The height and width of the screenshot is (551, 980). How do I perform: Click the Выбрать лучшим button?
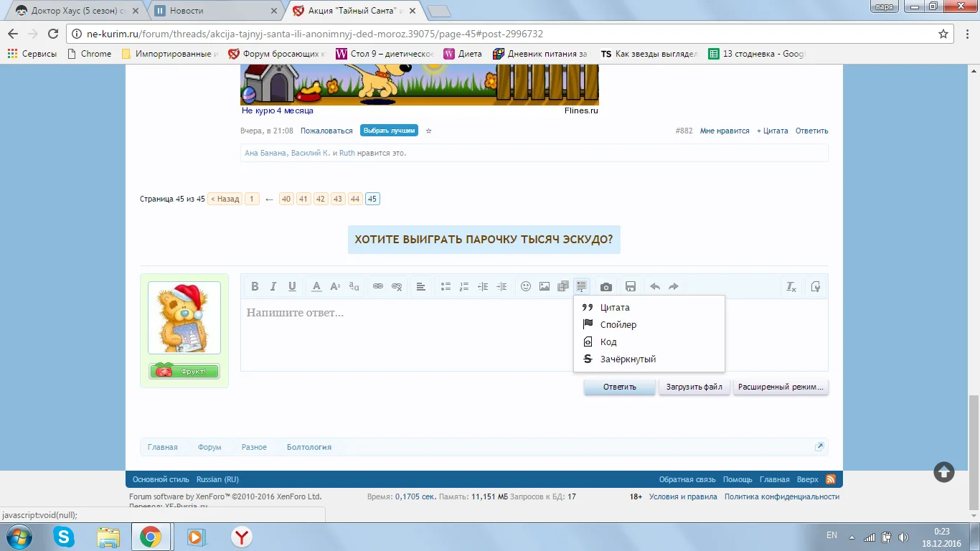389,131
